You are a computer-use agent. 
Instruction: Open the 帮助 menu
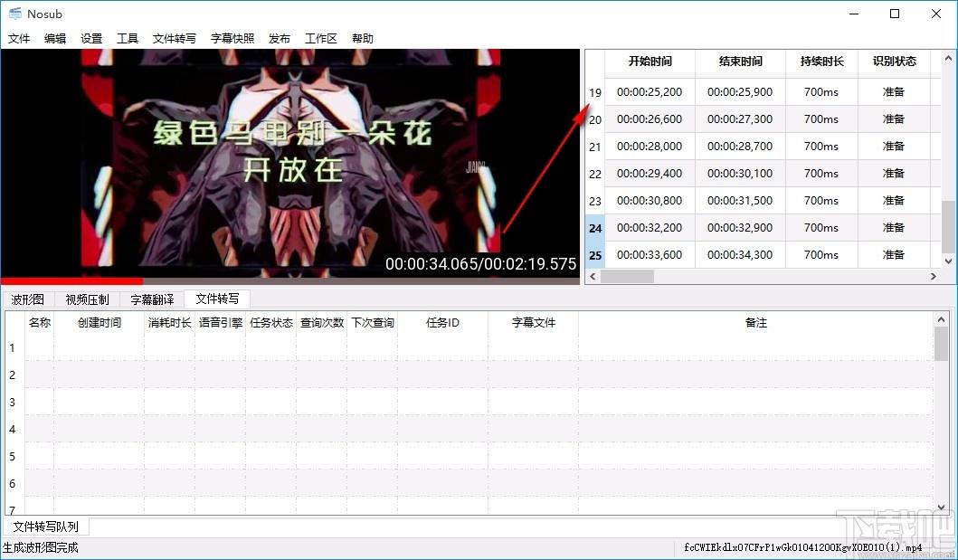363,39
